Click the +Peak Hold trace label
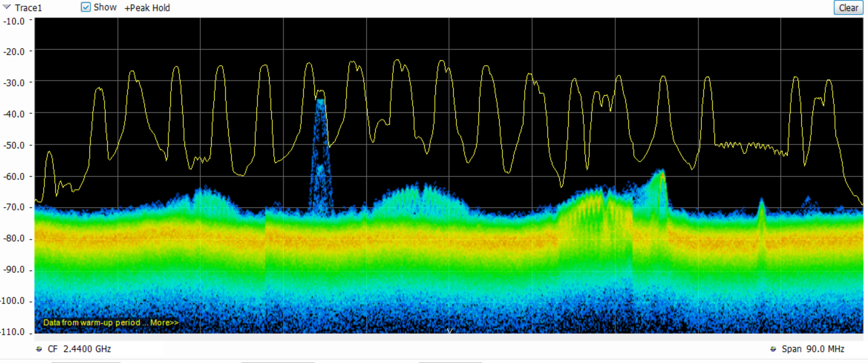The height and width of the screenshot is (363, 868). (x=147, y=8)
